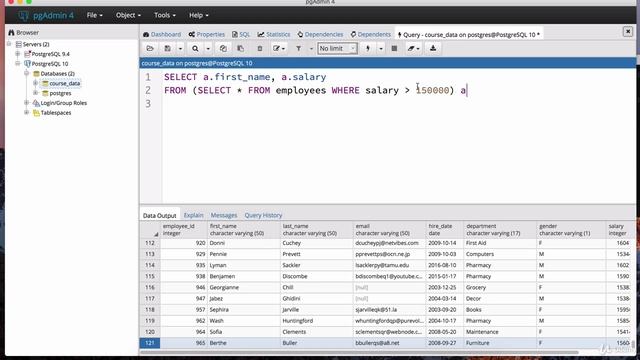Click the horizontal scrollbar of results grid

pyautogui.click(x=359, y=352)
